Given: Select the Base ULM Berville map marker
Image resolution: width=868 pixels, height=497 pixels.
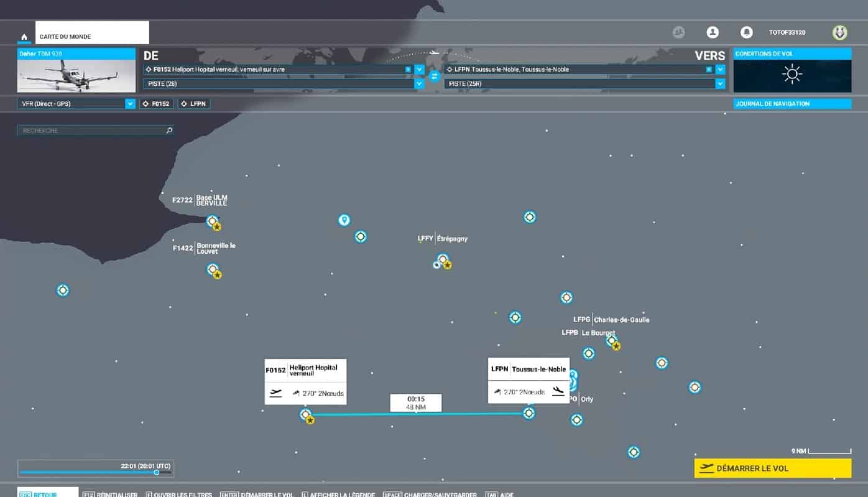Looking at the screenshot, I should (212, 221).
